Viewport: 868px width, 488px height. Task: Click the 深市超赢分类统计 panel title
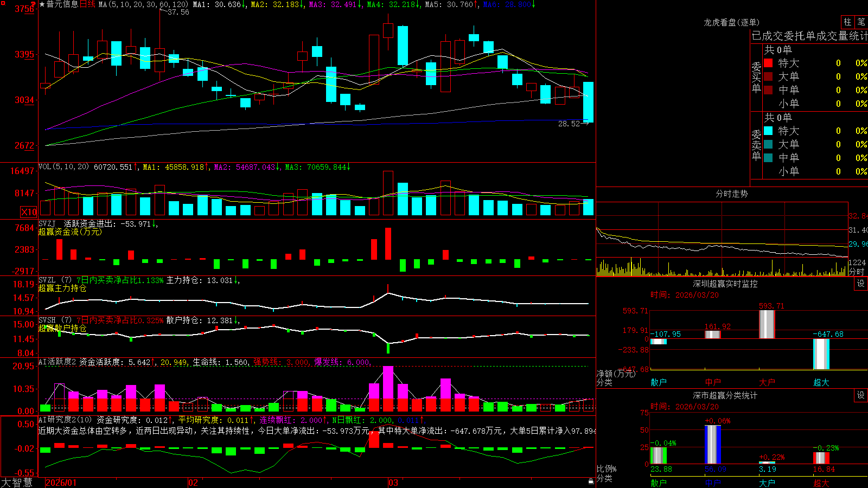(x=725, y=395)
